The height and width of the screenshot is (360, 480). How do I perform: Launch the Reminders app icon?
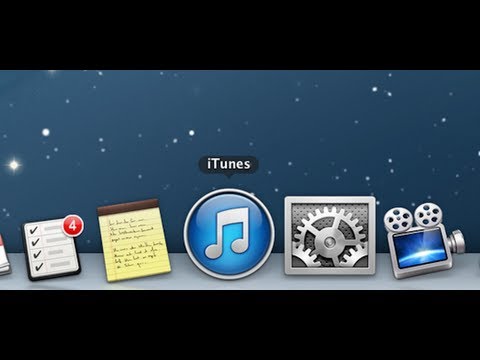point(53,248)
